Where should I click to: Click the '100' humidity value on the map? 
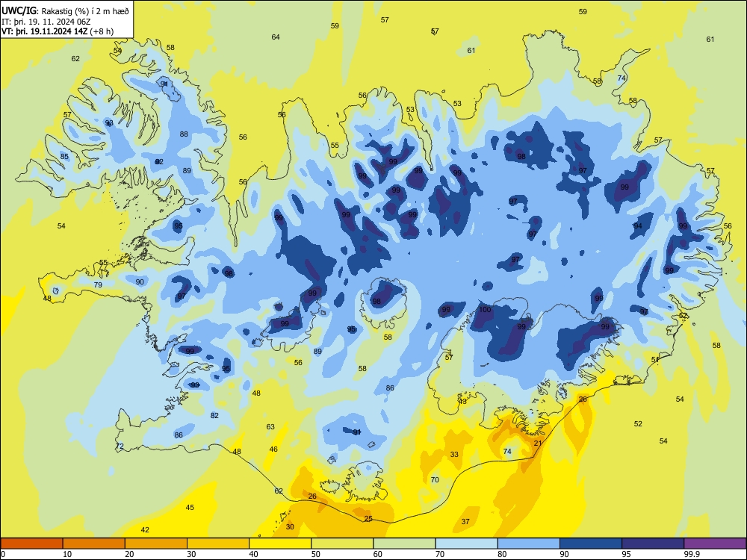[x=485, y=310]
